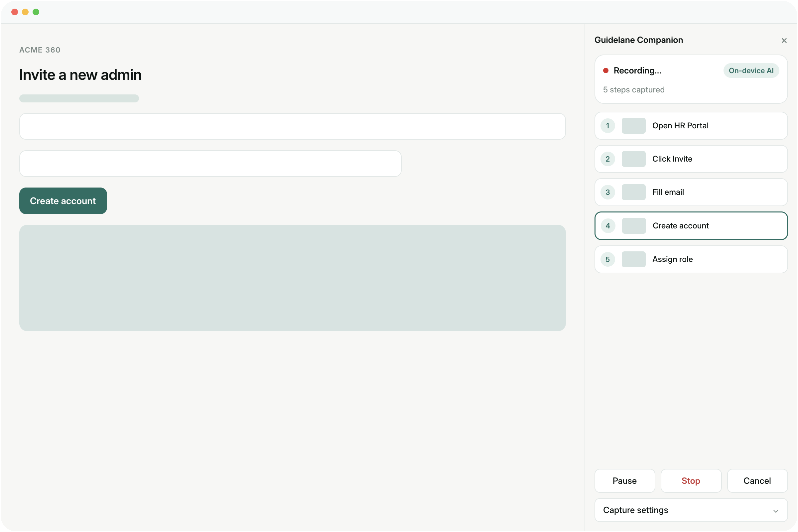Click the step number 1 badge
This screenshot has width=798, height=532.
[608, 126]
